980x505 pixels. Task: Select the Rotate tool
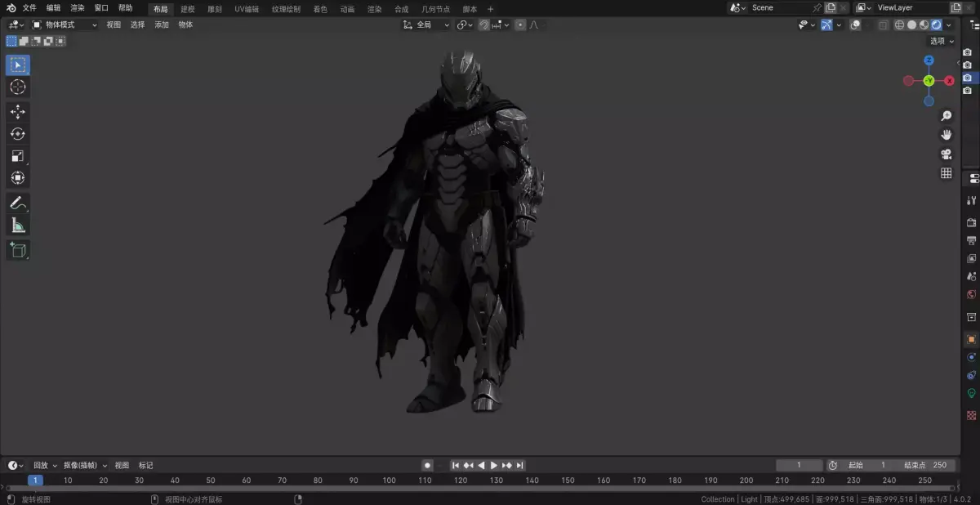(x=18, y=134)
